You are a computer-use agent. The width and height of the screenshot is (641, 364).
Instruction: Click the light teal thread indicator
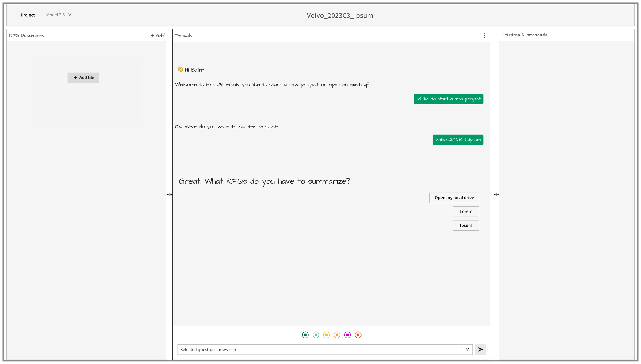316,335
